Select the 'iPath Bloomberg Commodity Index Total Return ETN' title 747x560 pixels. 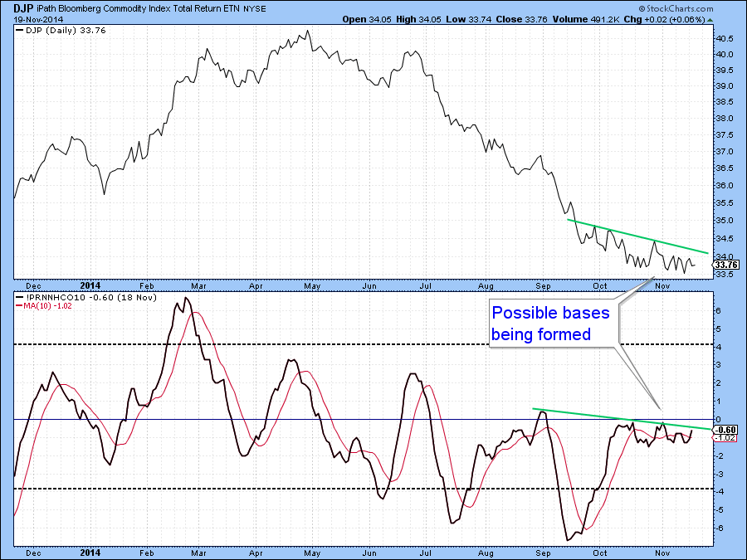pos(138,8)
